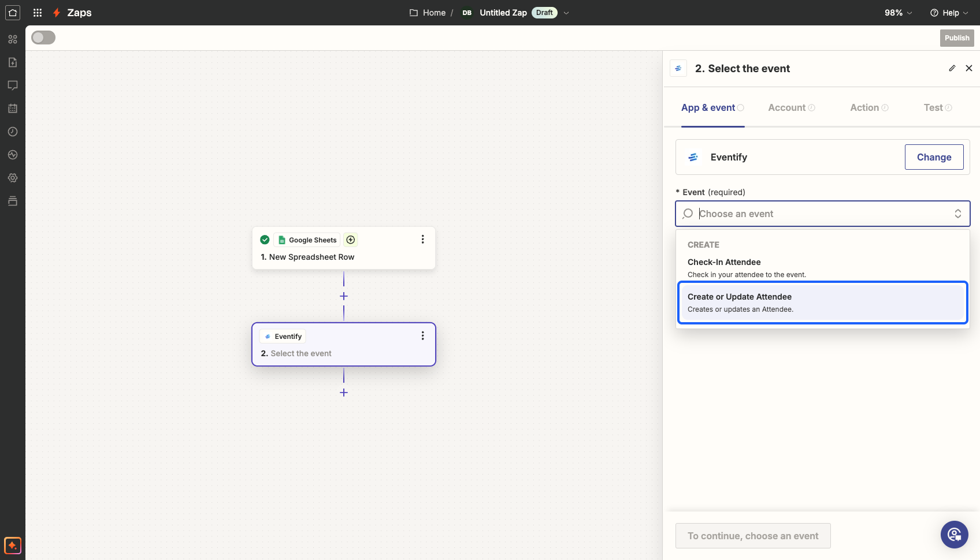Click the Draft status badge
Viewport: 980px width, 560px height.
(544, 13)
